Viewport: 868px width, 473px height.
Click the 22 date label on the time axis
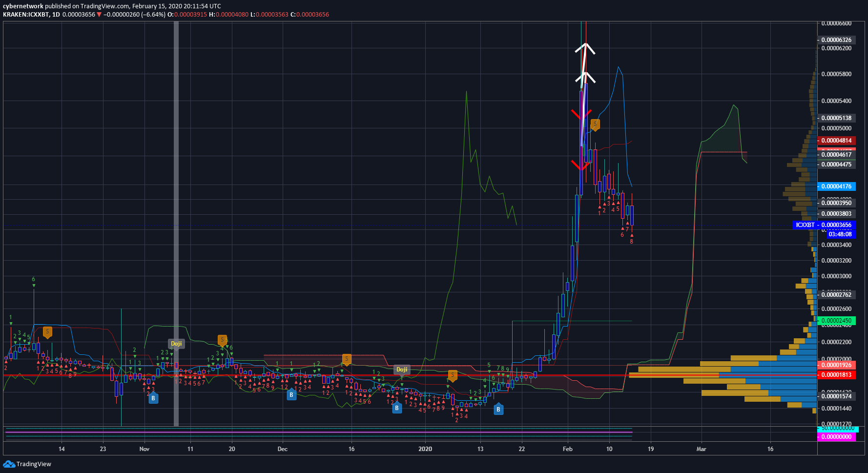click(522, 449)
